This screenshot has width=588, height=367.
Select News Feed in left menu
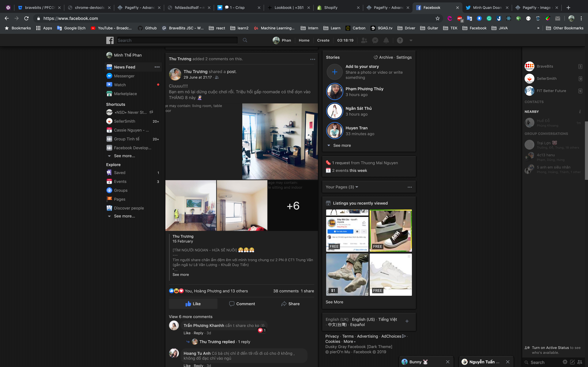(124, 67)
